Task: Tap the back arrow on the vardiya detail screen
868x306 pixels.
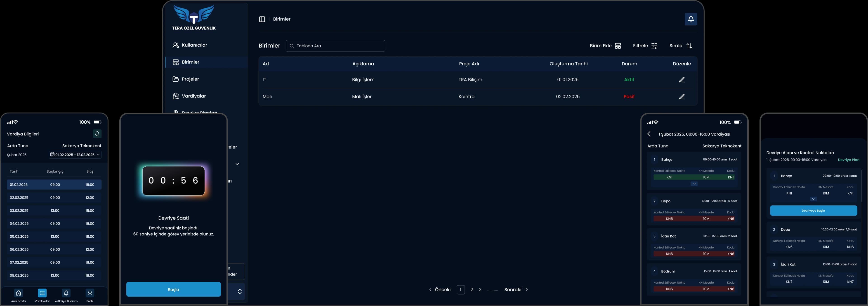Action: (649, 134)
